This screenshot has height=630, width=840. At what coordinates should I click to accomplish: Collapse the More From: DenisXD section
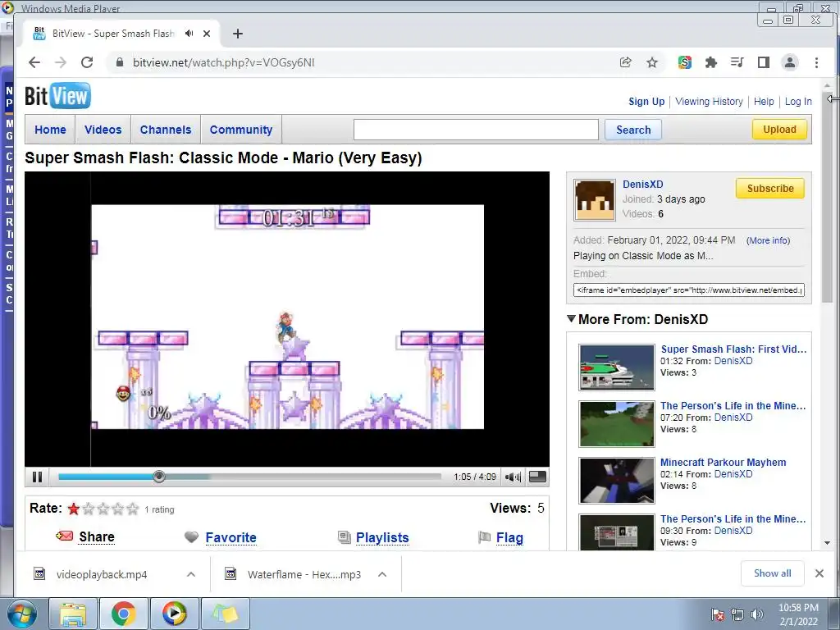click(571, 319)
